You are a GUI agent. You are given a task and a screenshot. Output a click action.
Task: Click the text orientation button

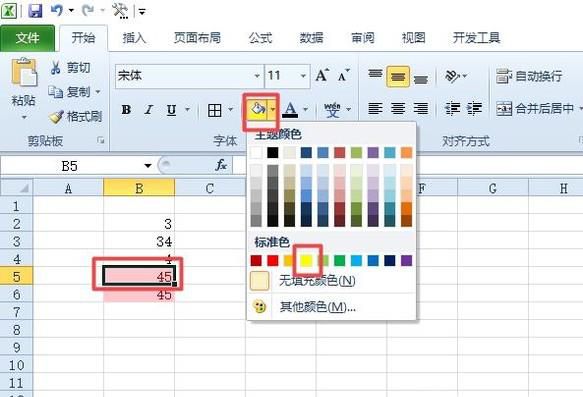452,76
